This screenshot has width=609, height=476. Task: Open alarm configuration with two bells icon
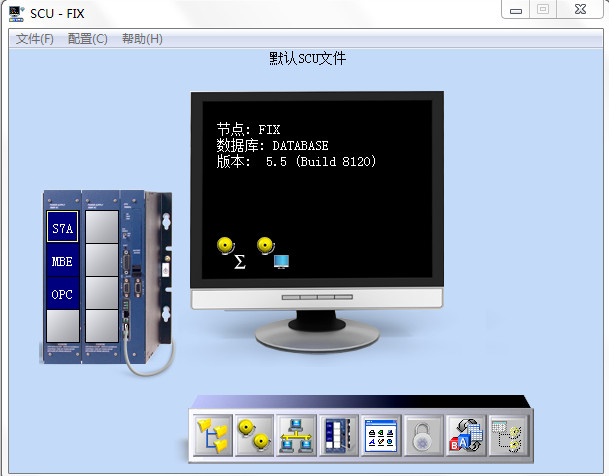(x=254, y=436)
